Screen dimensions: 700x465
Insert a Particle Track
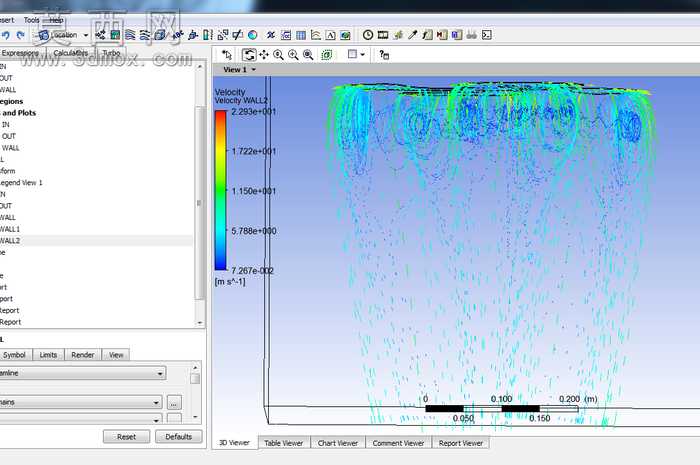[x=145, y=35]
